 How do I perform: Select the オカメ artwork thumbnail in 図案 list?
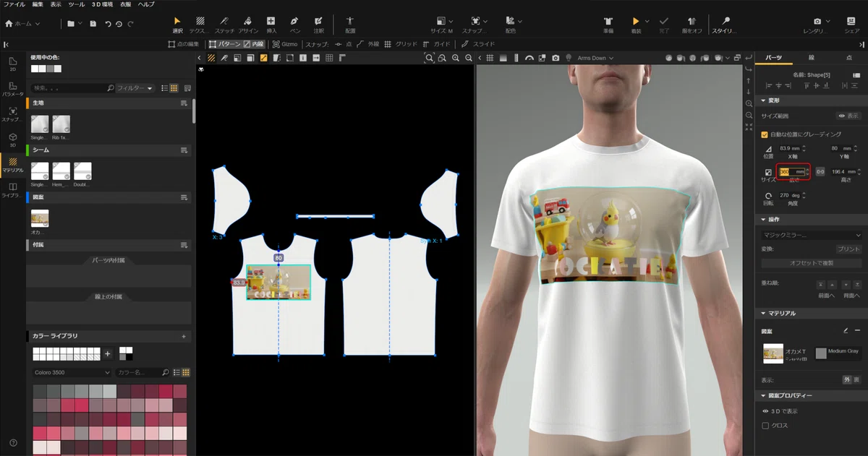pyautogui.click(x=40, y=218)
